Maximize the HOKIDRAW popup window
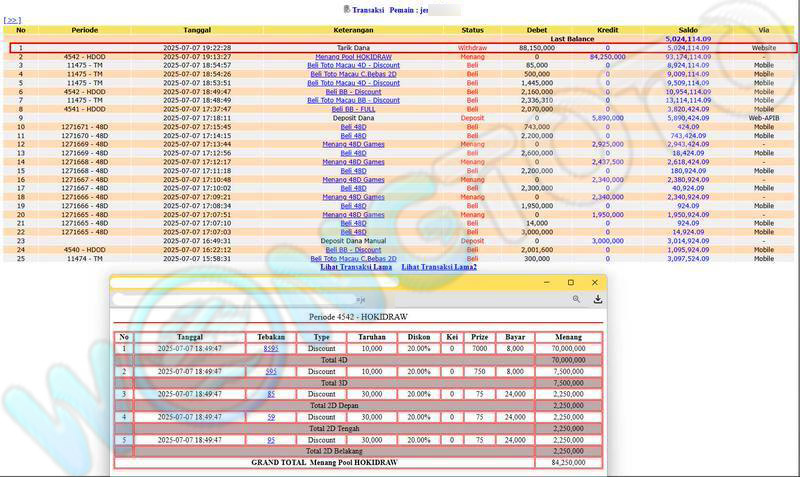The image size is (800, 477). (x=571, y=282)
